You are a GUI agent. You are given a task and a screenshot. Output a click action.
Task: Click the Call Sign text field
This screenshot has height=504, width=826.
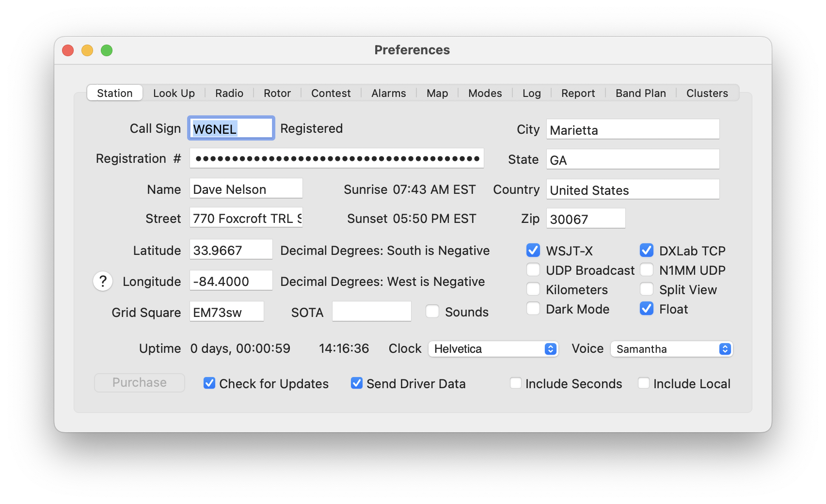click(x=231, y=128)
